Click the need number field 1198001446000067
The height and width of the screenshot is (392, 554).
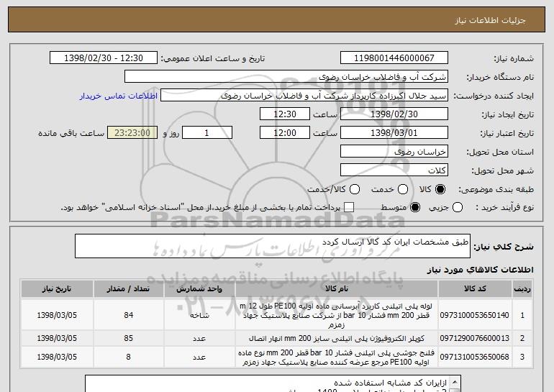click(394, 58)
